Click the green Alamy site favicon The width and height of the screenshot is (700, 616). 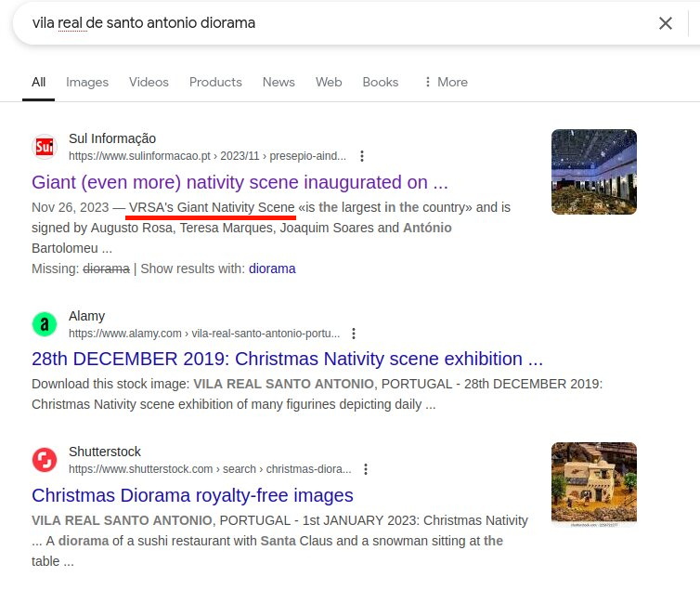tap(44, 324)
